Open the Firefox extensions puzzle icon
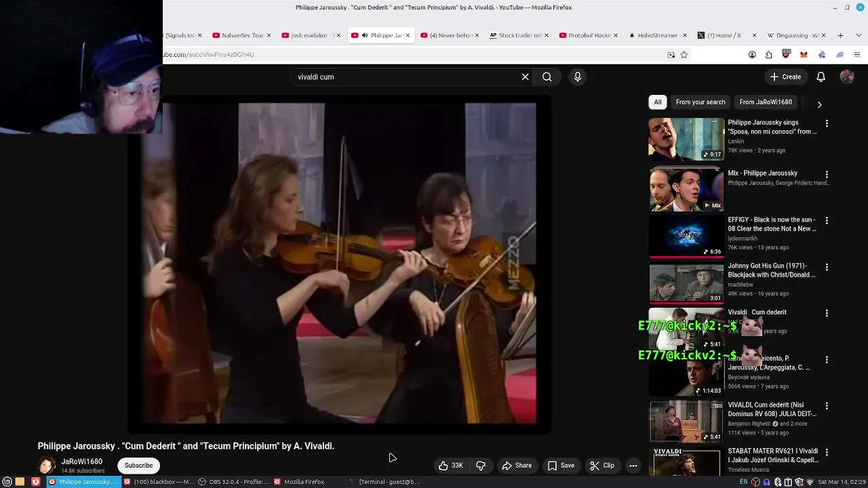The height and width of the screenshot is (488, 868). (x=769, y=55)
